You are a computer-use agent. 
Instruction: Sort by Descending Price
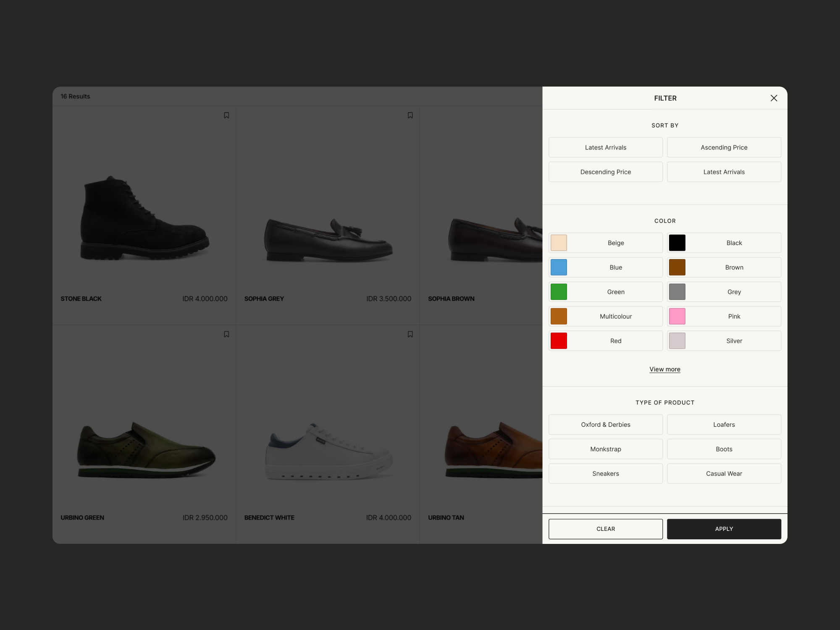click(x=606, y=172)
